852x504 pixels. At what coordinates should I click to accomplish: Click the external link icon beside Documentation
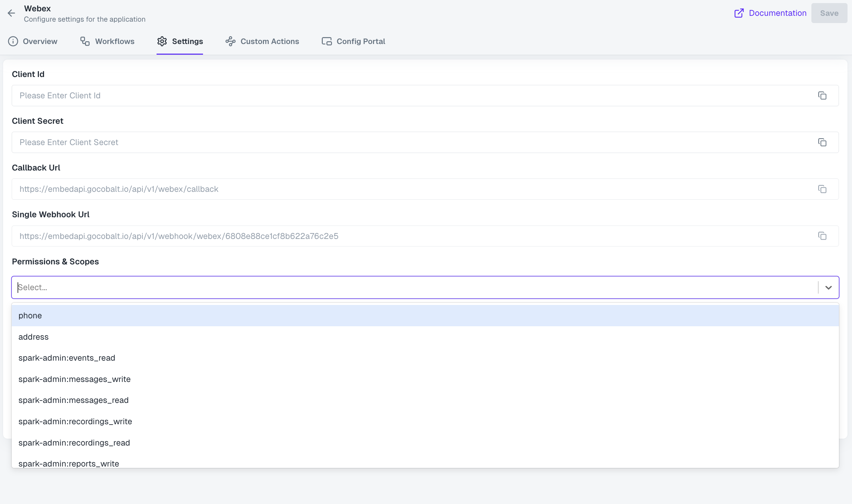tap(739, 13)
